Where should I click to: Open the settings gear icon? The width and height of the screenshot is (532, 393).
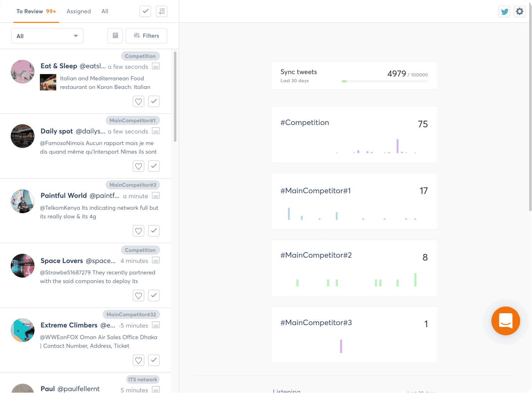tap(519, 12)
